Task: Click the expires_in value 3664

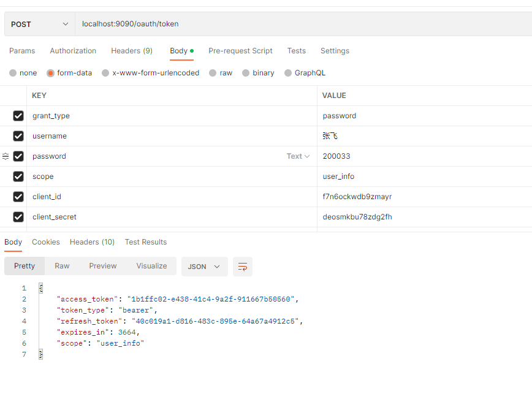Action: tap(127, 332)
